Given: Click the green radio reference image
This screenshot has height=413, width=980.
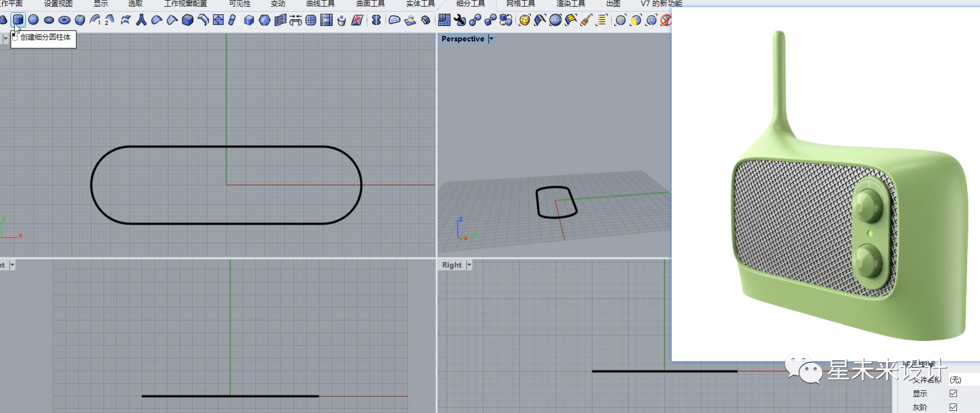Looking at the screenshot, I should tap(825, 184).
